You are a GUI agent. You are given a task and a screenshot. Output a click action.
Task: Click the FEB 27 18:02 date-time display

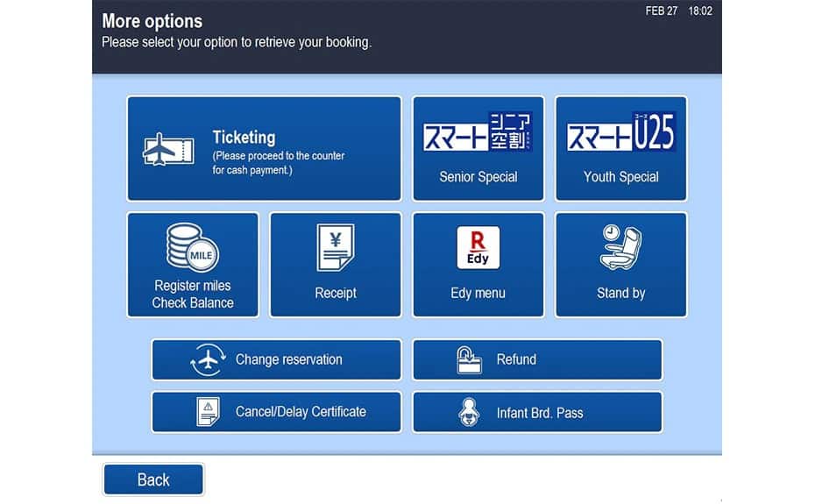click(678, 11)
